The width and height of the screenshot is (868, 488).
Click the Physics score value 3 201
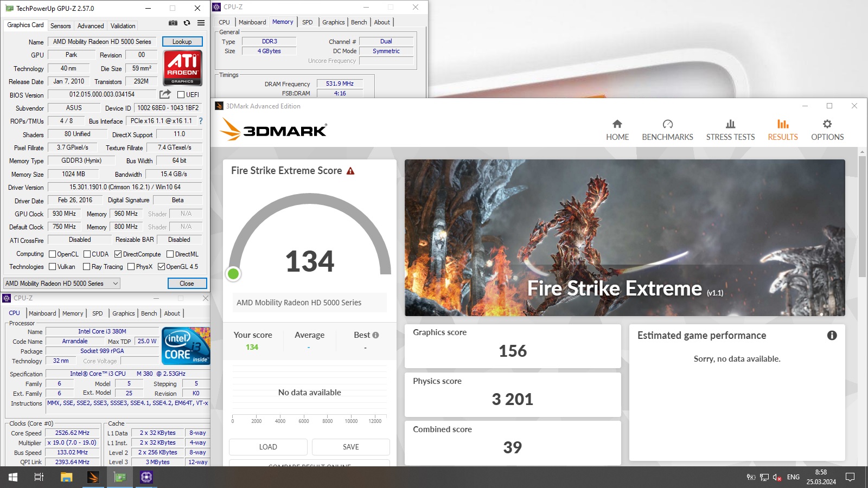[513, 400]
